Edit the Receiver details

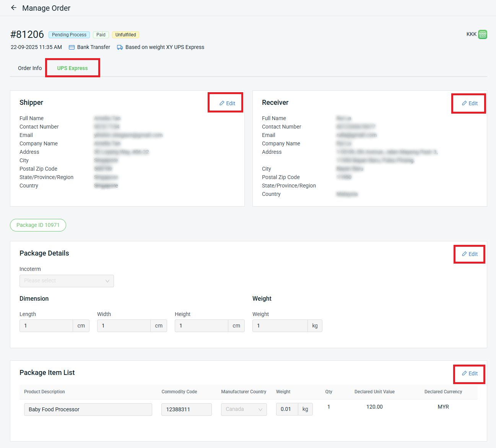tap(470, 103)
